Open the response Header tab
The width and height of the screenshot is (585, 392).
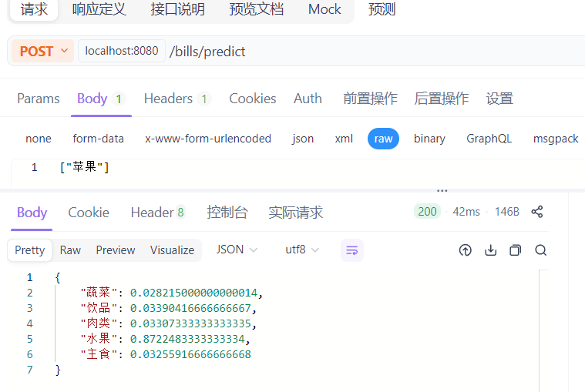click(x=158, y=213)
